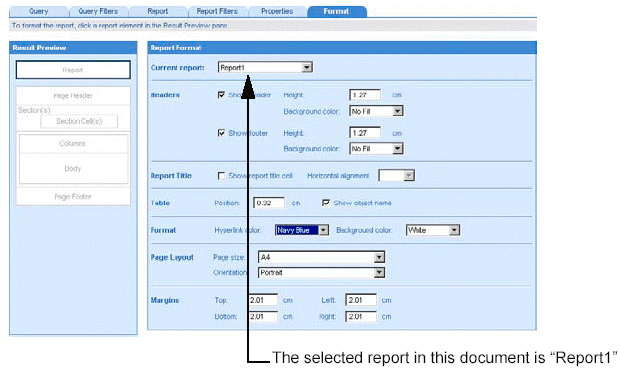
Task: Click the Table Position input field
Action: (269, 203)
